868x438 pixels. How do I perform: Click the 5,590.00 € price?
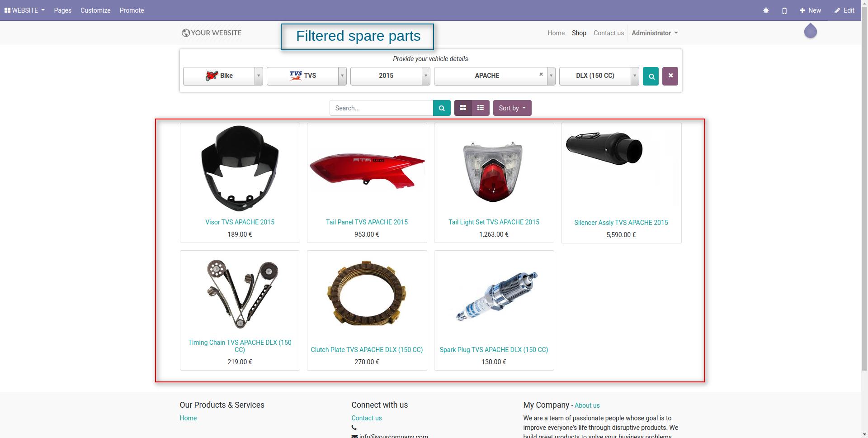point(621,235)
